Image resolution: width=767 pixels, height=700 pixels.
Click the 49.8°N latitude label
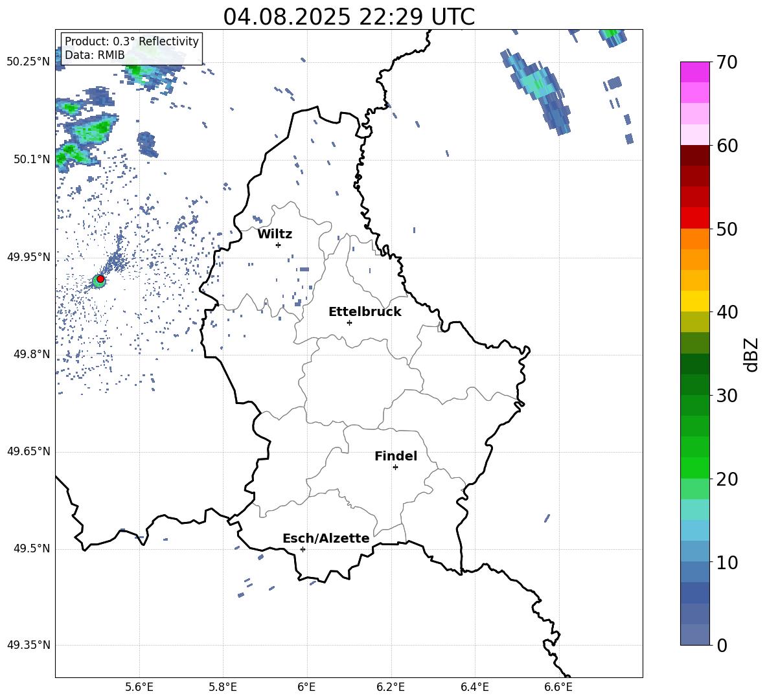(x=32, y=354)
